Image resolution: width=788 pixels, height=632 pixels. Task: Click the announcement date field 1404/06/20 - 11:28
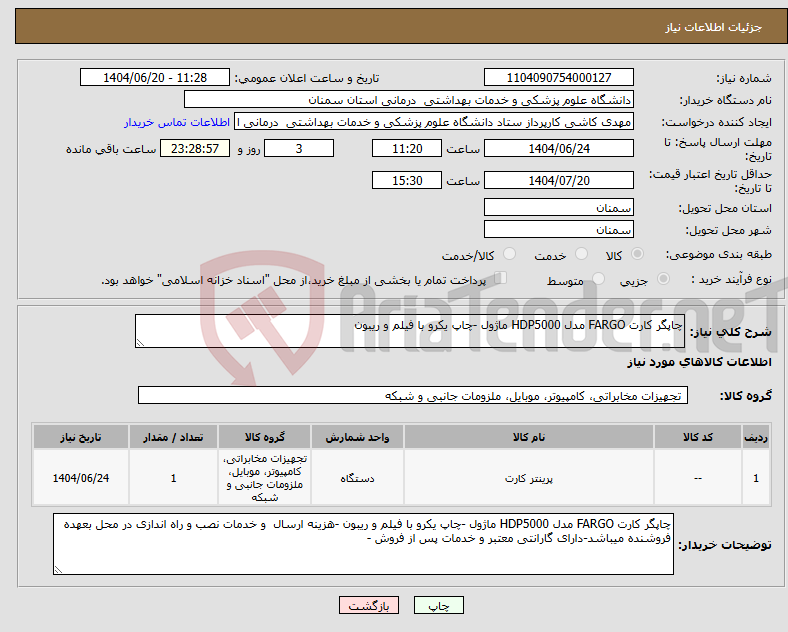155,77
